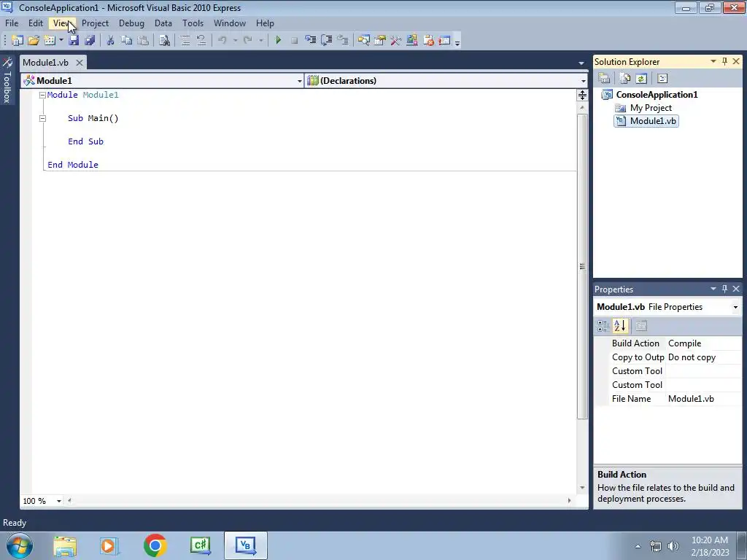Save Module1.vb with the floppy disk icon
Screen dimensions: 747x560
pyautogui.click(x=74, y=41)
